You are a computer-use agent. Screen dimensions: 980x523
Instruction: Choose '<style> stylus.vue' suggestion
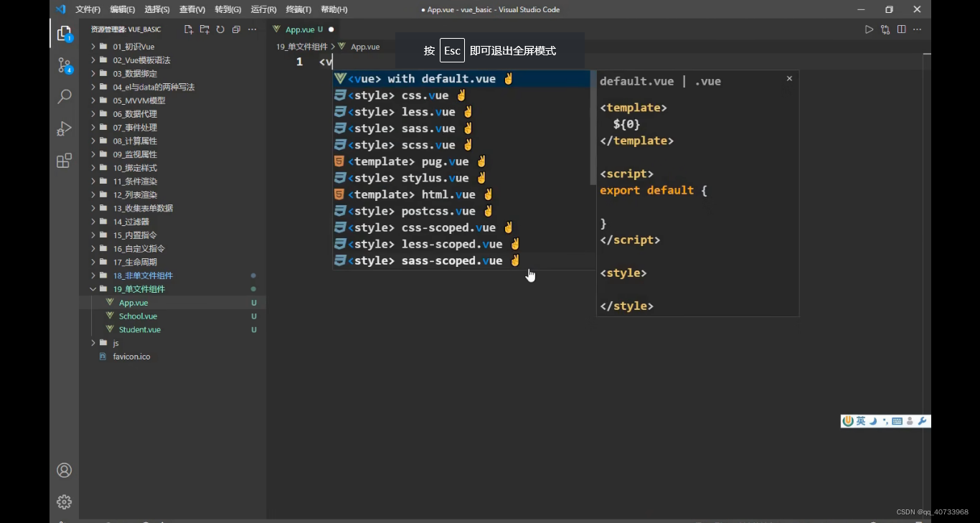coord(461,178)
